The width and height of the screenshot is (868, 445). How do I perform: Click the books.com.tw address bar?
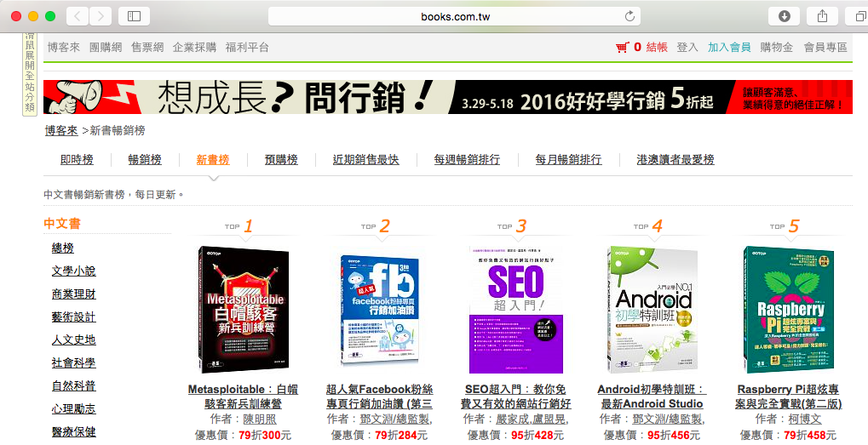click(455, 16)
